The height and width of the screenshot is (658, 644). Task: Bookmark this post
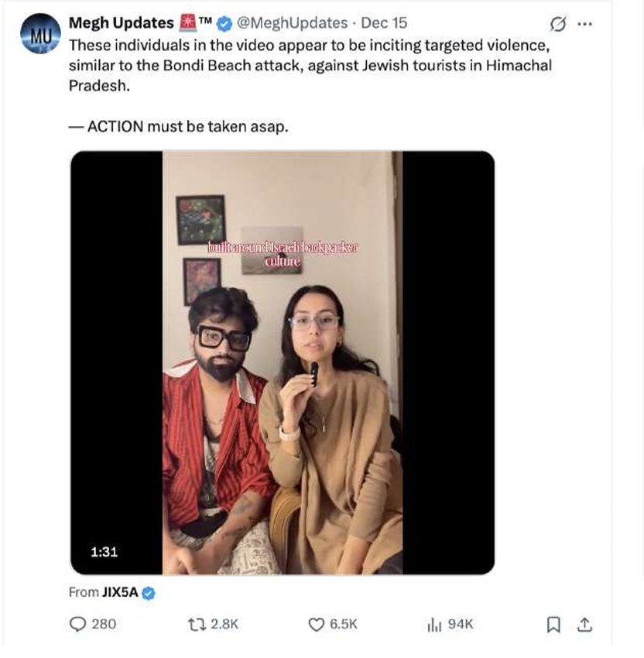(x=553, y=625)
